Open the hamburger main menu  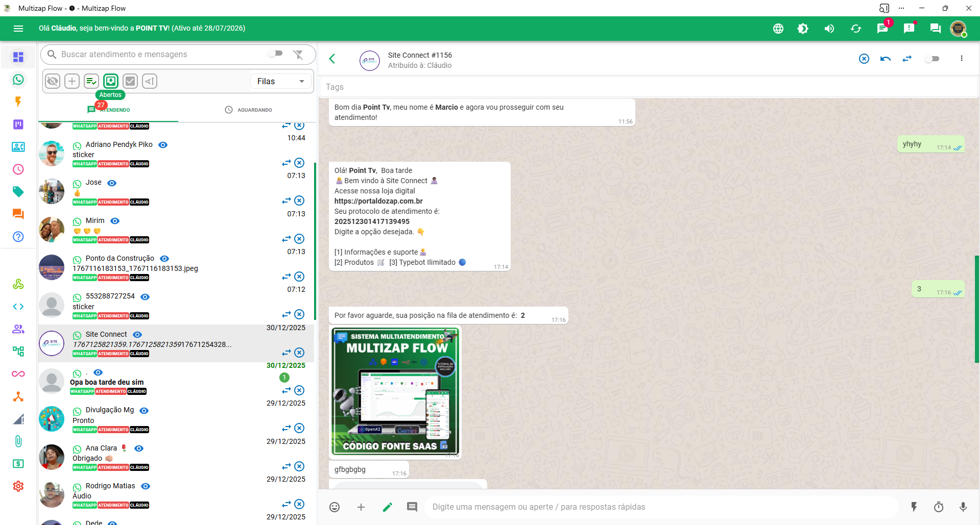18,29
